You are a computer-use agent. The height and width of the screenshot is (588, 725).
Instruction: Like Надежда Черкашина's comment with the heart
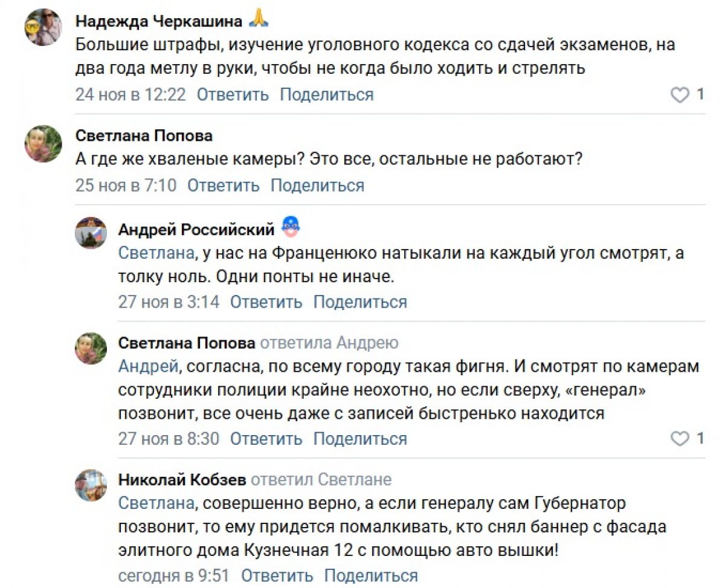(x=681, y=95)
